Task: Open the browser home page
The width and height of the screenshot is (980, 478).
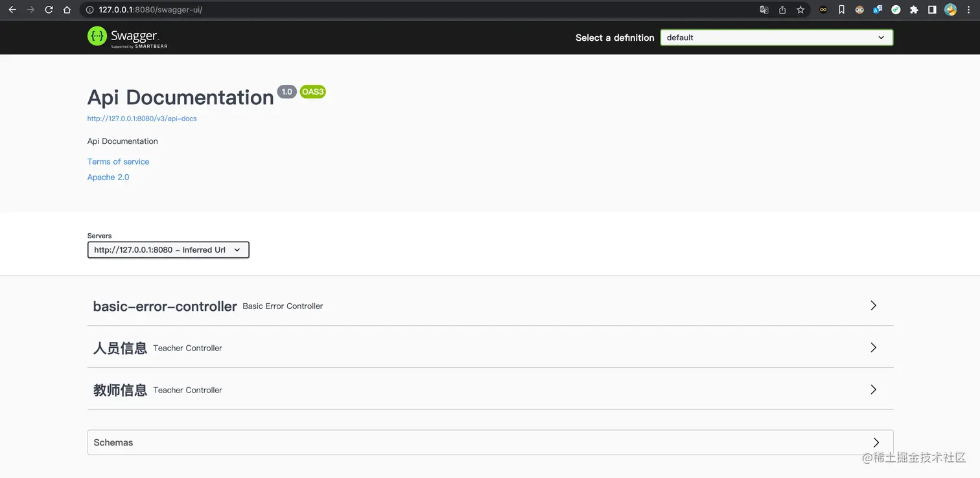Action: pyautogui.click(x=67, y=10)
